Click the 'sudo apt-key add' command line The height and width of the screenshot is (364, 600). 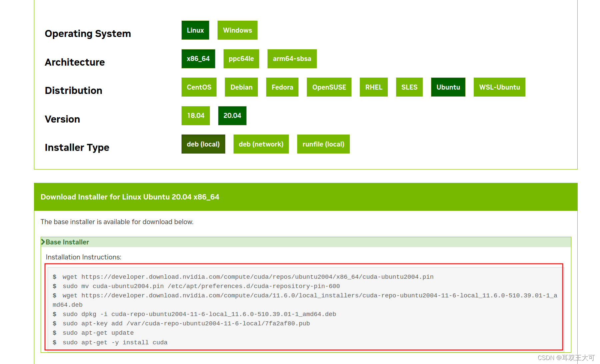click(181, 323)
